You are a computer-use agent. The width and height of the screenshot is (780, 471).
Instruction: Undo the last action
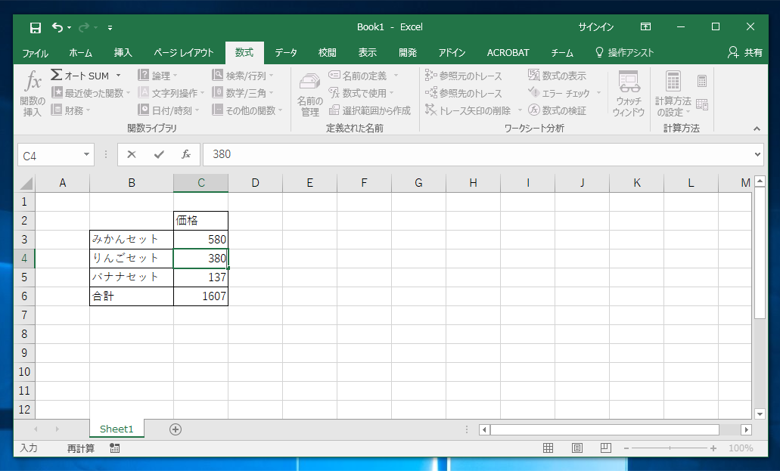(57, 27)
